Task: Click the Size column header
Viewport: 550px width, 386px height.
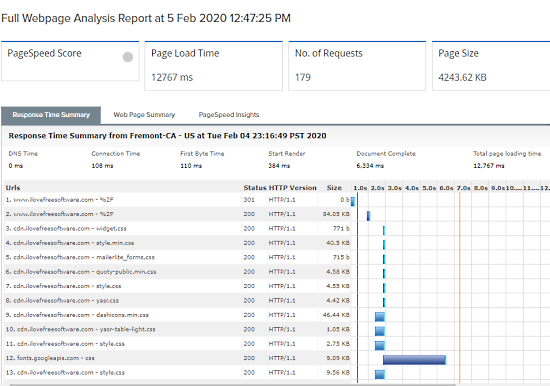Action: pos(334,188)
